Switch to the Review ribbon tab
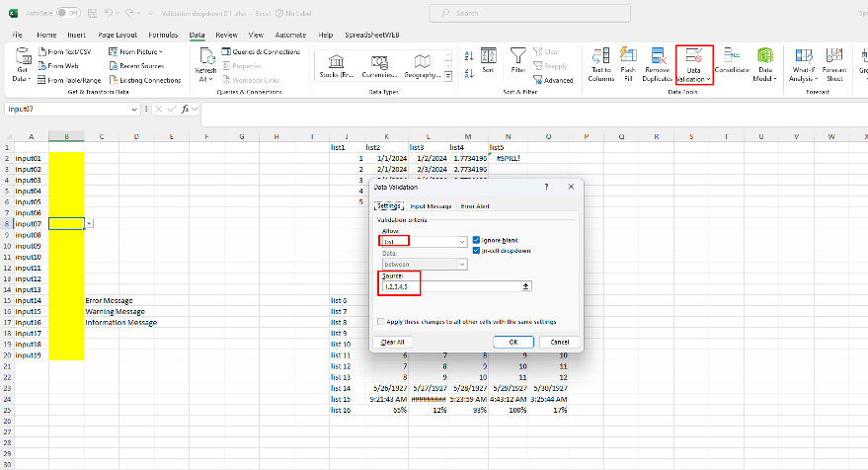This screenshot has width=868, height=470. 226,35
